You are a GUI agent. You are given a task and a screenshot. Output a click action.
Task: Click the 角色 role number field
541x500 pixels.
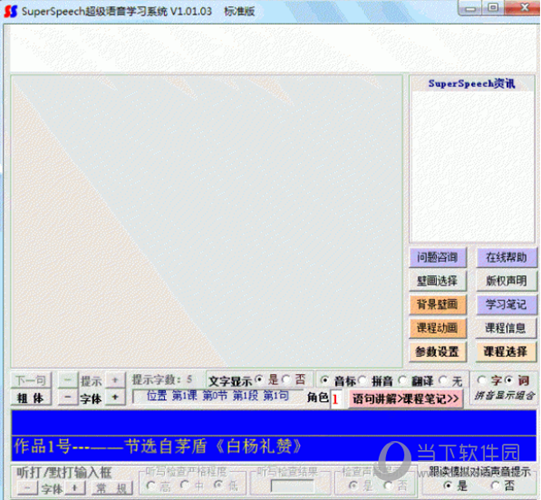pyautogui.click(x=336, y=399)
